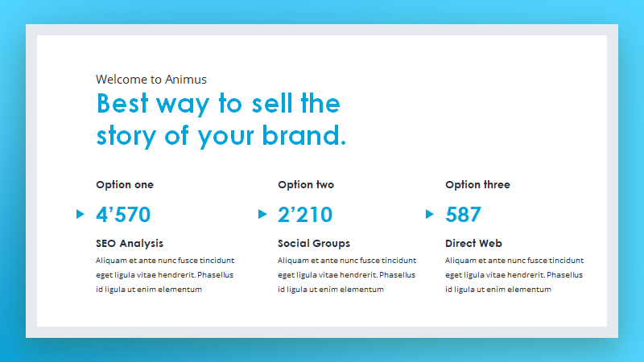The image size is (644, 362).
Task: Select the 'Option one' heading
Action: (125, 185)
